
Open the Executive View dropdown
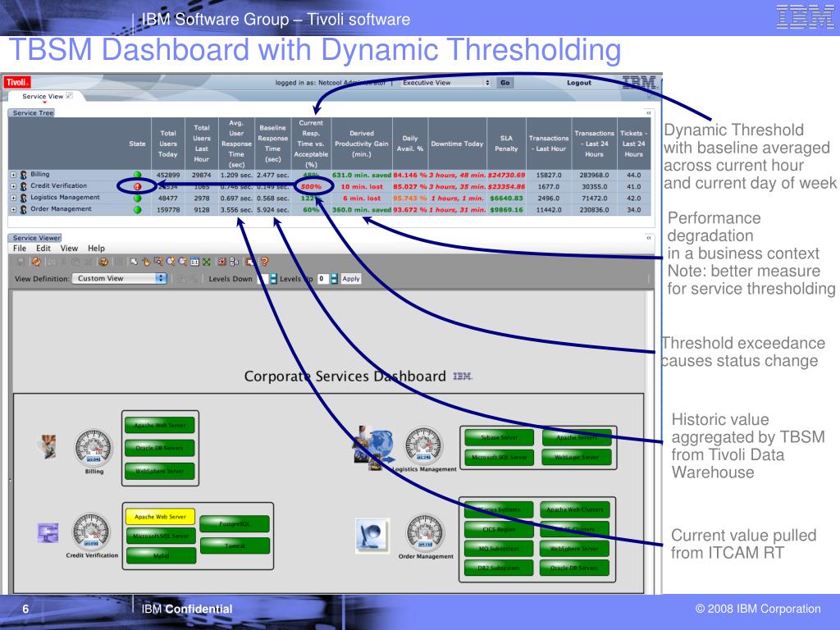445,83
